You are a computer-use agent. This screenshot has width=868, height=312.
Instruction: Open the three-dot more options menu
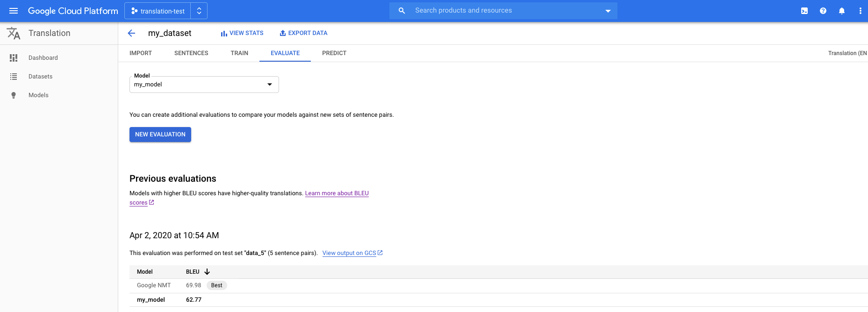click(x=860, y=11)
